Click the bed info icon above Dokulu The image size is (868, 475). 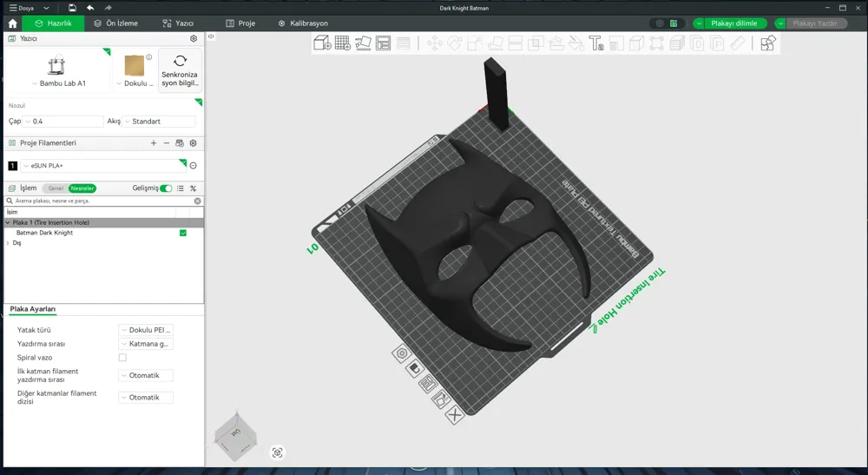coord(149,56)
